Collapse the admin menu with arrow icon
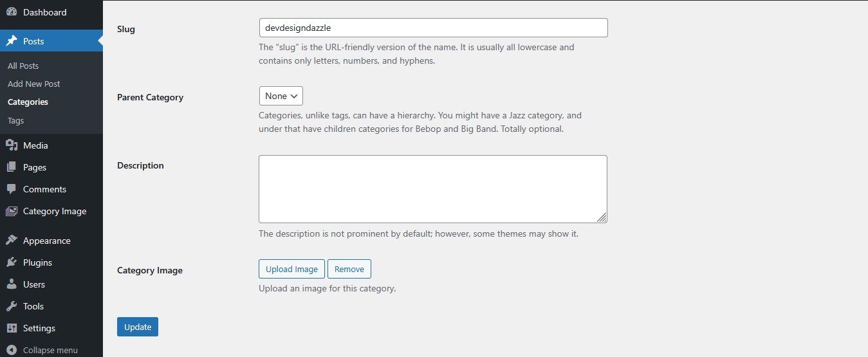The width and height of the screenshot is (868, 357). tap(12, 351)
